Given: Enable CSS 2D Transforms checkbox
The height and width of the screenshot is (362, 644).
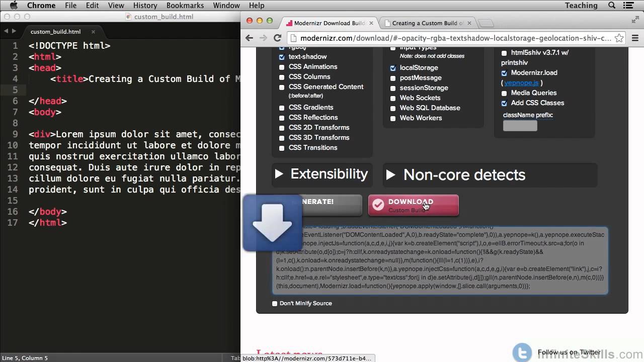Looking at the screenshot, I should pyautogui.click(x=282, y=128).
